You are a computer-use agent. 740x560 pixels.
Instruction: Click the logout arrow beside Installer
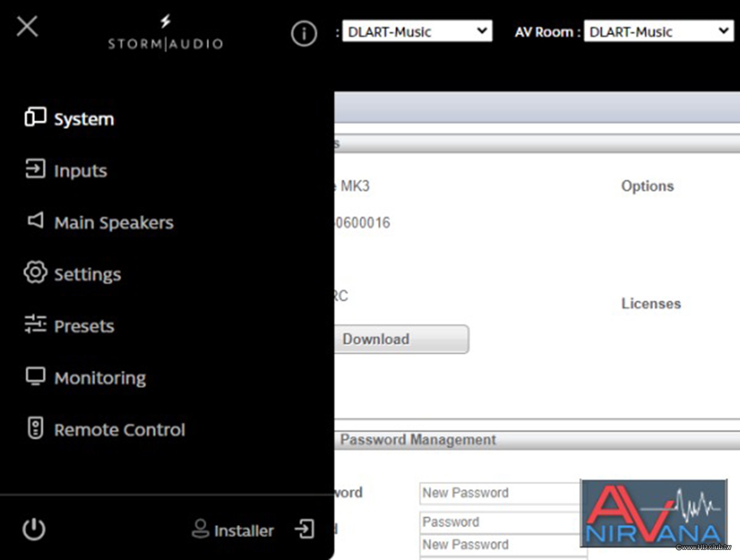pos(305,529)
